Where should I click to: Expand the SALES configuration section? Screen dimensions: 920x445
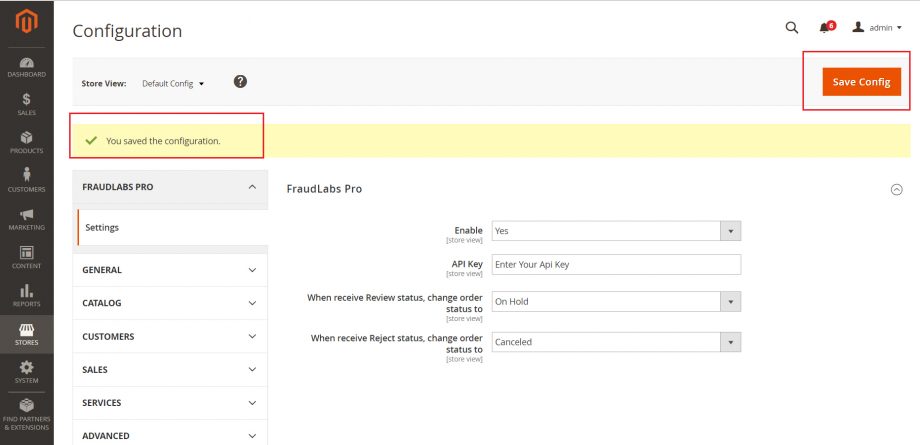point(170,369)
